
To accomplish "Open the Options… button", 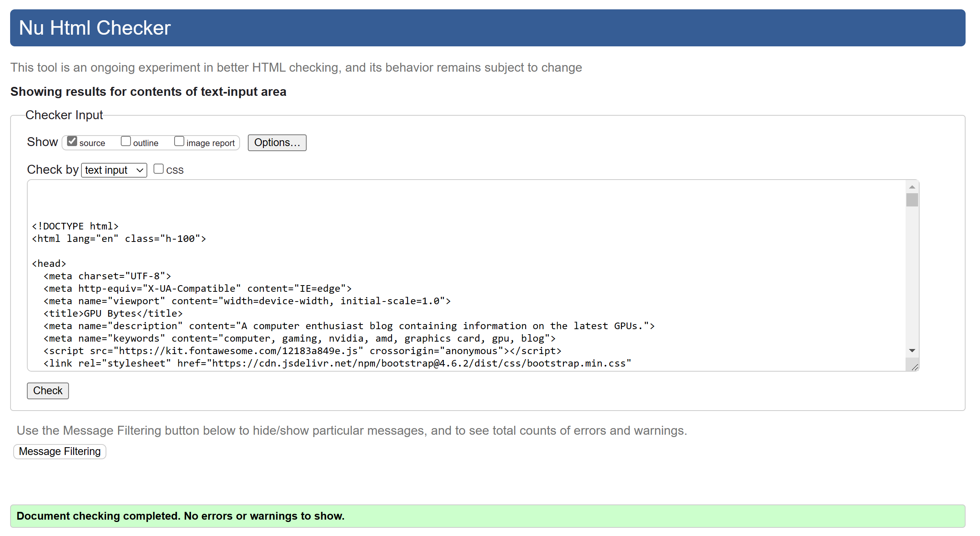I will 277,143.
